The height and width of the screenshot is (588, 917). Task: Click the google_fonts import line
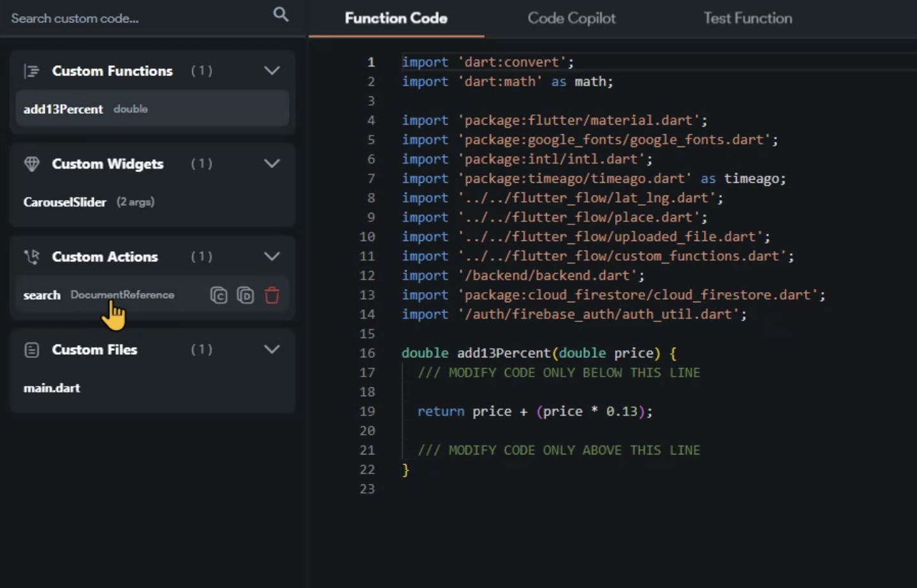pyautogui.click(x=590, y=139)
